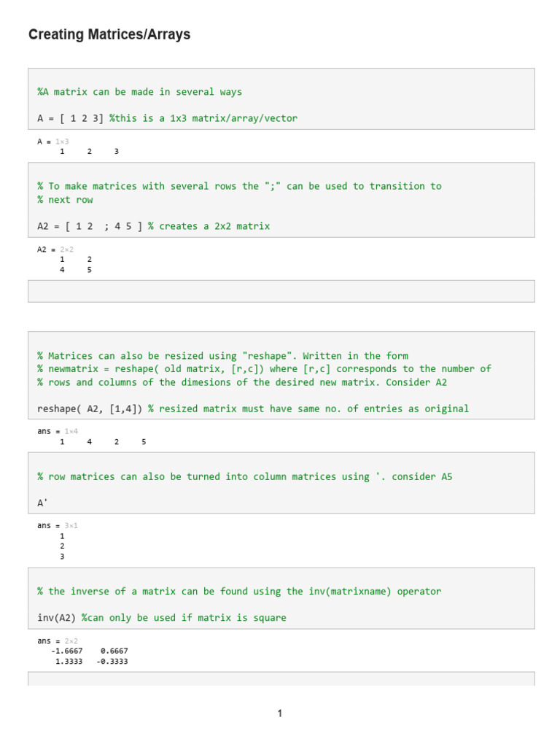Click the comment "%A matrix can be made in several ways"
Viewport: 560px width, 747px height.
139,92
